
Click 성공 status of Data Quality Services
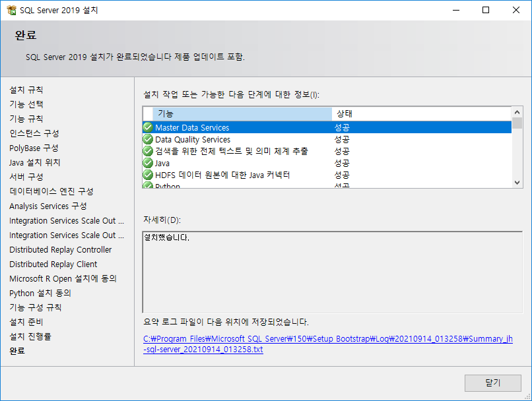(x=342, y=139)
